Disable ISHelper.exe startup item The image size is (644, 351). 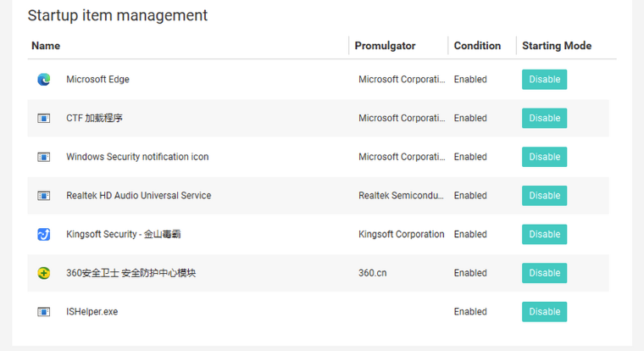click(x=544, y=311)
